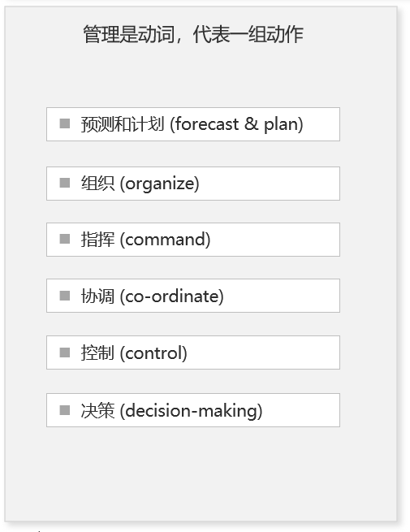
Task: Click the 协调 (co-ordinate) item
Action: tap(193, 296)
